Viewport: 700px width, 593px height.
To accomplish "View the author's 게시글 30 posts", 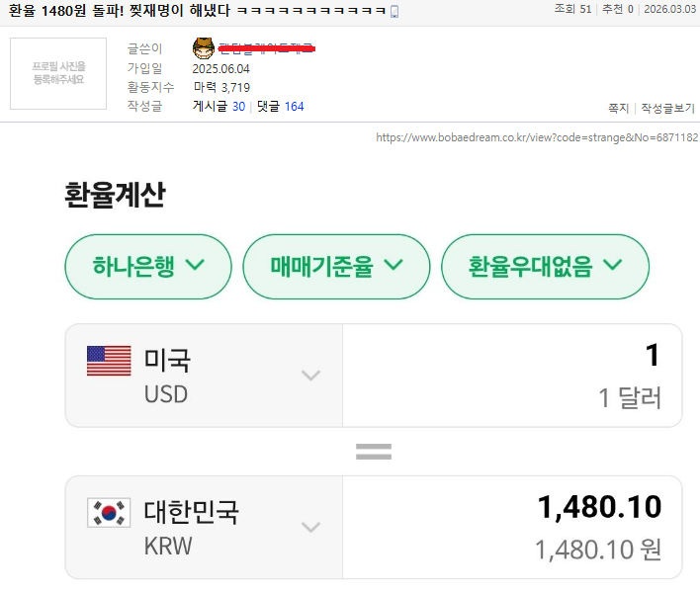I will [x=219, y=106].
